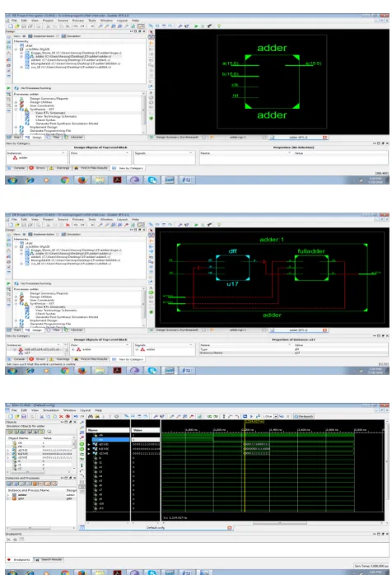
Task: Click selection arrow tool beside dff schematic canvas
Action: [x=151, y=231]
